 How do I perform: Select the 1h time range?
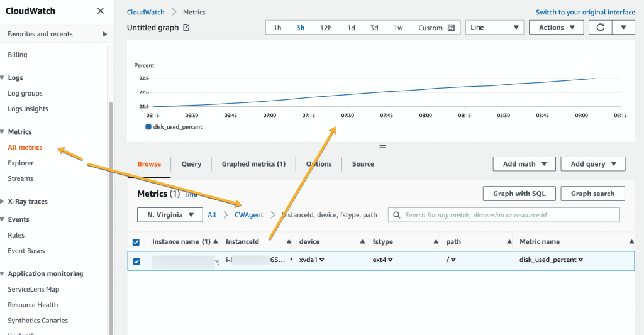[x=277, y=28]
